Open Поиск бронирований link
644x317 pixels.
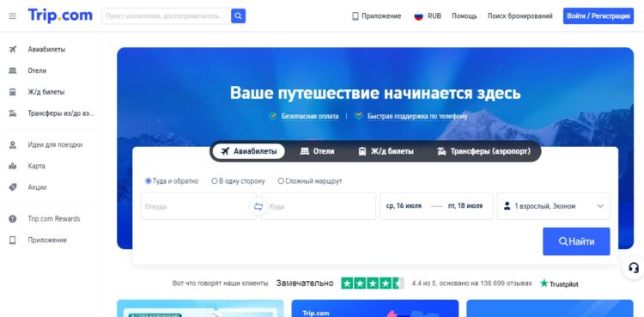tap(520, 16)
